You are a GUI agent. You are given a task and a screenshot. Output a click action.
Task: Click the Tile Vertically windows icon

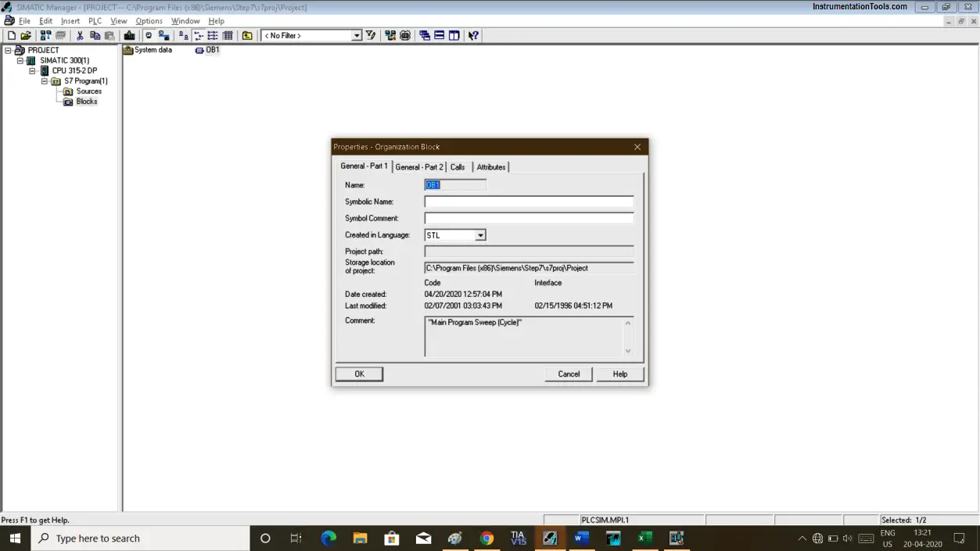tap(454, 35)
